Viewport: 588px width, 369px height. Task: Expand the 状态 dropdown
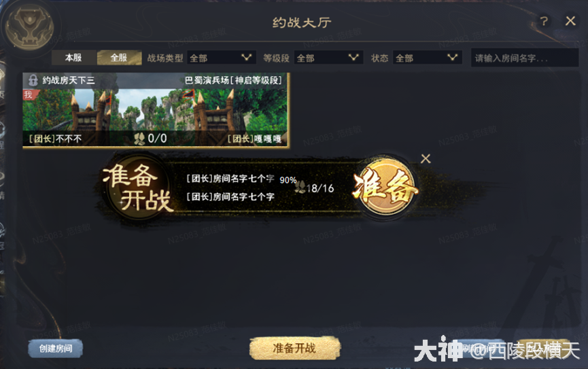click(x=428, y=58)
